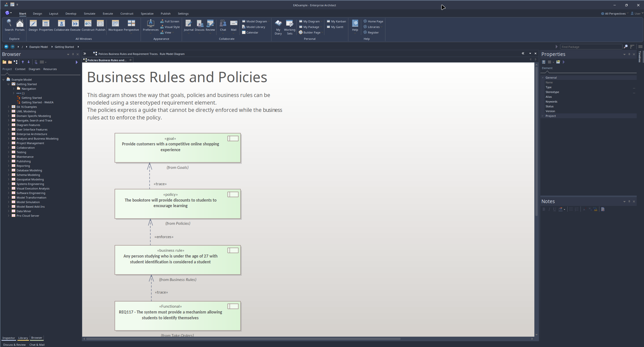Toggle autohide pin on Properties panel

[629, 54]
